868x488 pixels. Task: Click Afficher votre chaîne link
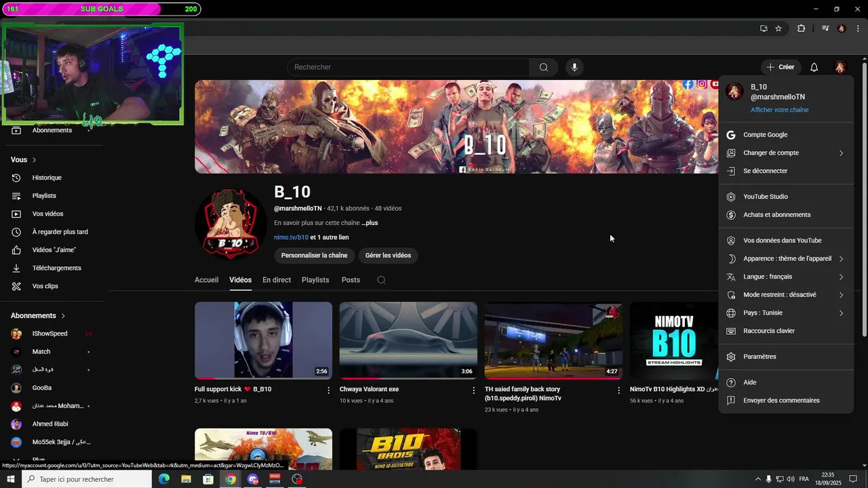point(779,110)
